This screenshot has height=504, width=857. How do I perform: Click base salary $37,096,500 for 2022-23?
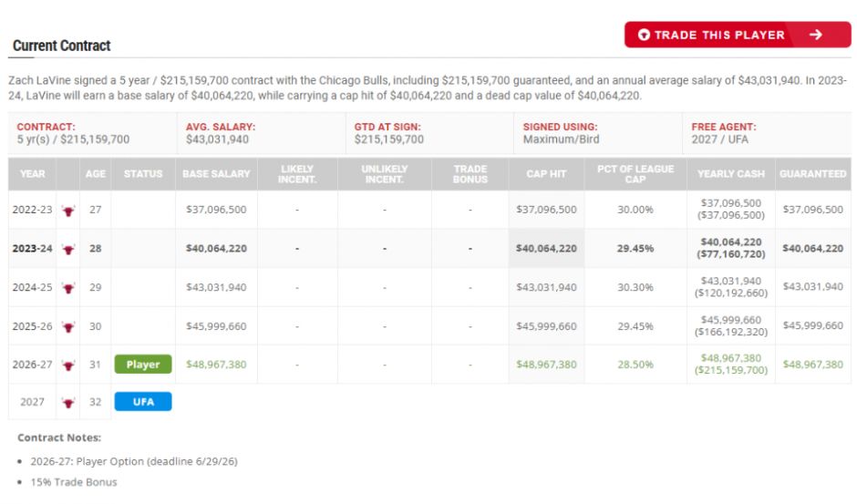[216, 210]
